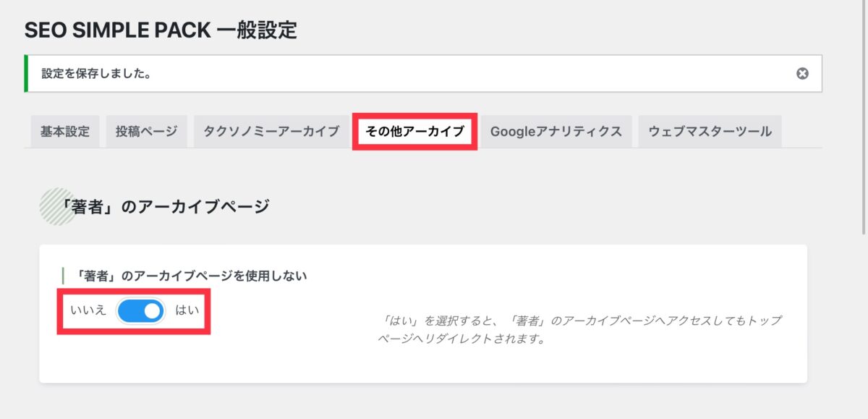Go to the Googleアナリティクス tab
The height and width of the screenshot is (419, 868).
[556, 132]
